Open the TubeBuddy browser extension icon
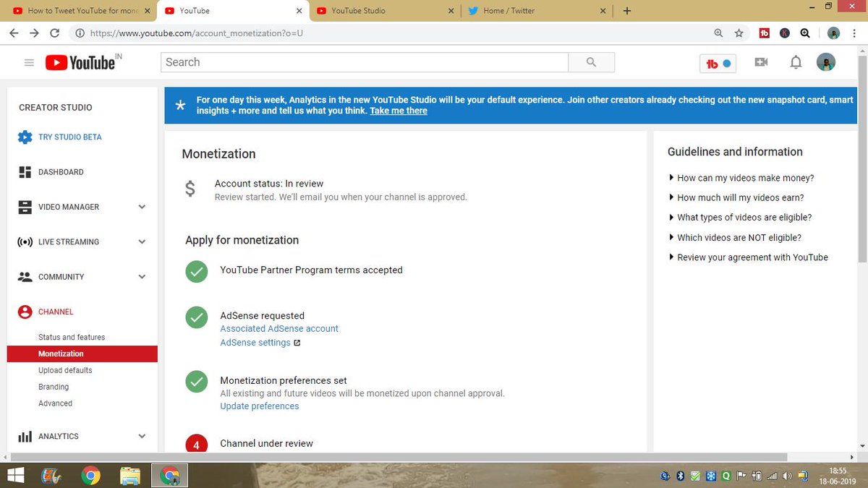The width and height of the screenshot is (868, 488). pos(765,33)
